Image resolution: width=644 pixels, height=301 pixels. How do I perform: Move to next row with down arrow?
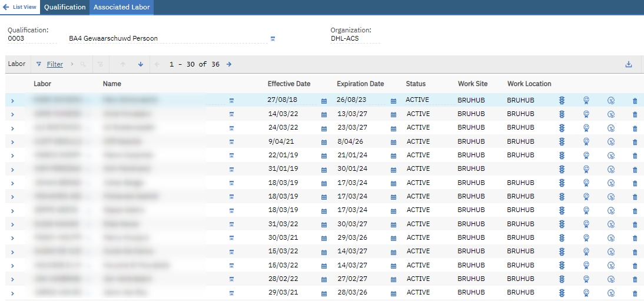click(140, 64)
